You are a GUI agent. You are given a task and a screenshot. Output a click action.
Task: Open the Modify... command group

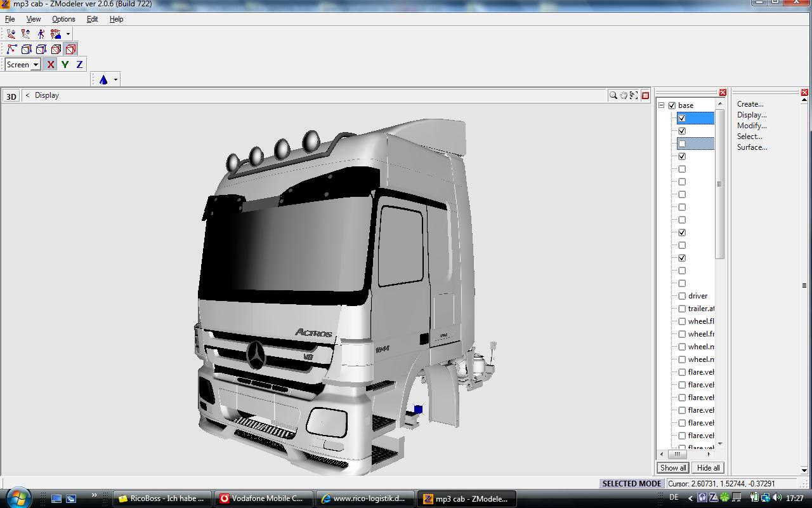coord(752,126)
